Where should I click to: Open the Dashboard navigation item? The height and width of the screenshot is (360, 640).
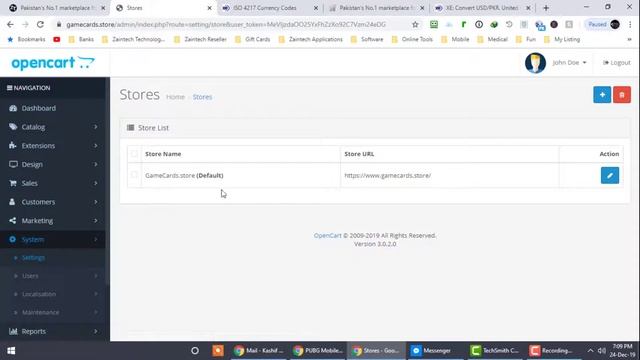tap(53, 108)
